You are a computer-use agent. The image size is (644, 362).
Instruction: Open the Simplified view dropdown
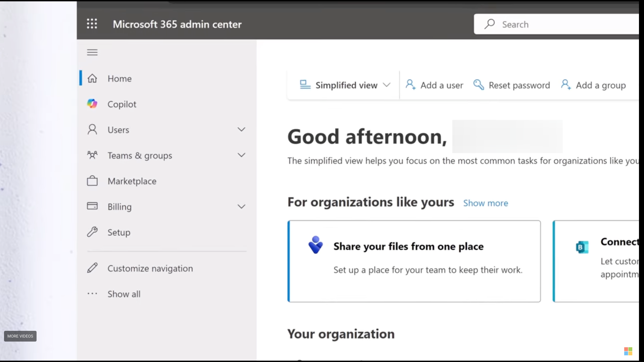point(345,85)
